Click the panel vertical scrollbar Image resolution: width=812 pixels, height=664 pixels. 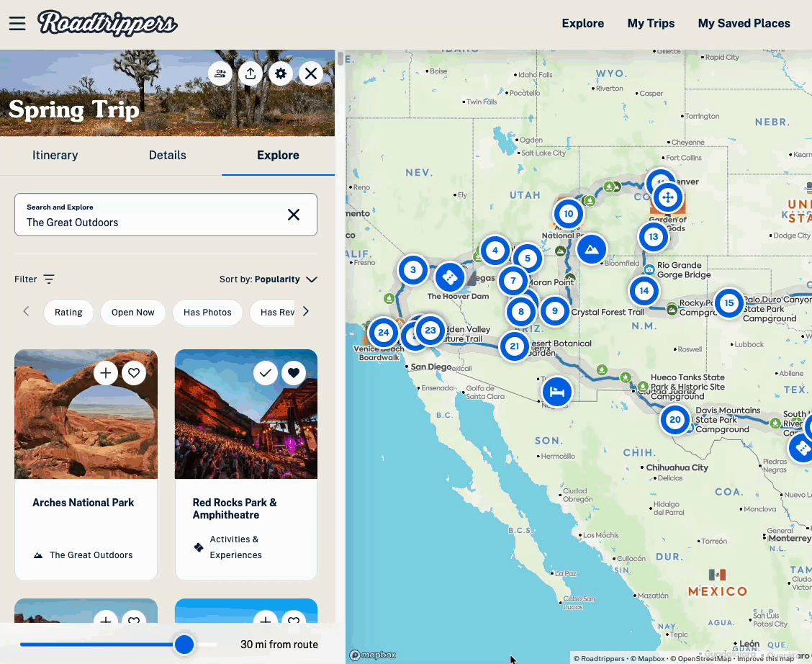tap(340, 58)
